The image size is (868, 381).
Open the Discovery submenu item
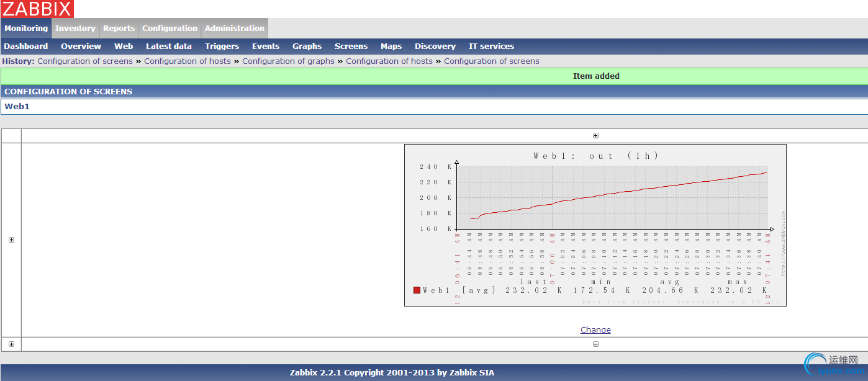pyautogui.click(x=435, y=47)
